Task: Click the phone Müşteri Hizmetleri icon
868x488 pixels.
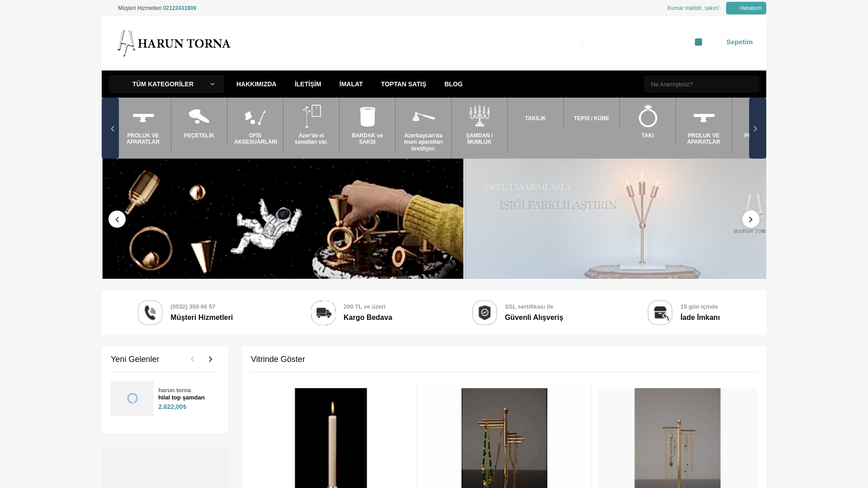Action: click(x=150, y=313)
